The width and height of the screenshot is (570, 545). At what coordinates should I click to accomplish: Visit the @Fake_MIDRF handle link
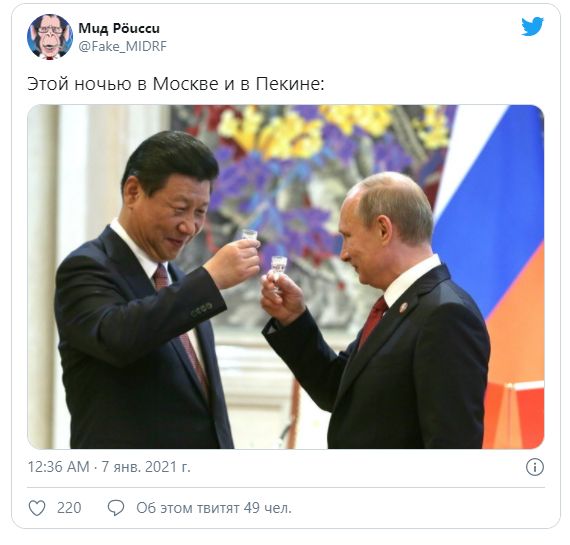(x=123, y=46)
